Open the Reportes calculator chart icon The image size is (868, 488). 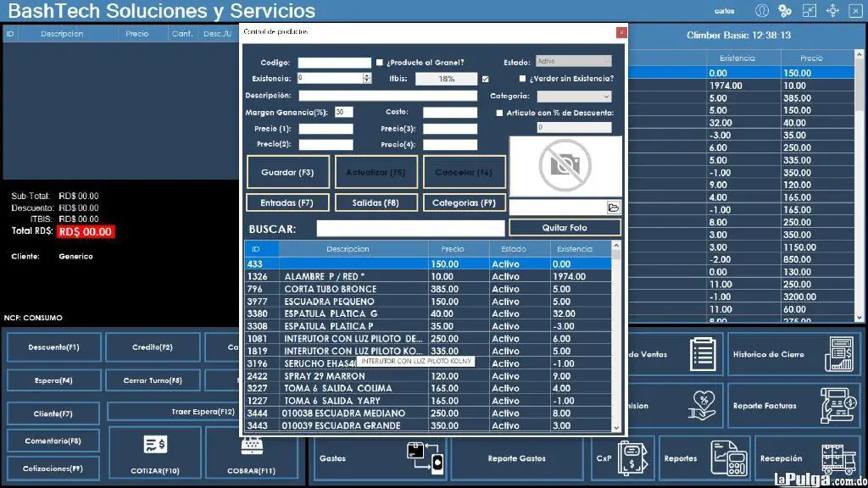click(x=728, y=458)
